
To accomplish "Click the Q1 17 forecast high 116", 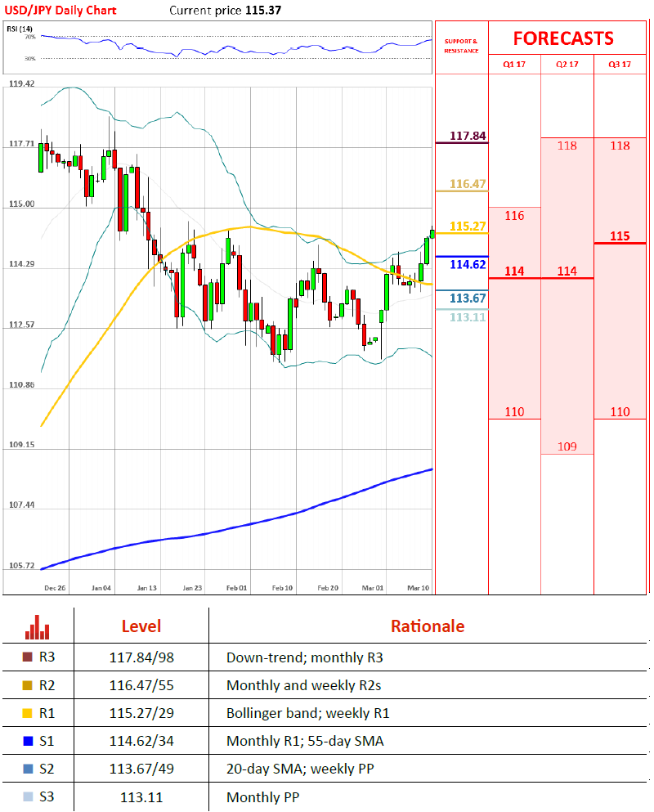I will point(514,216).
